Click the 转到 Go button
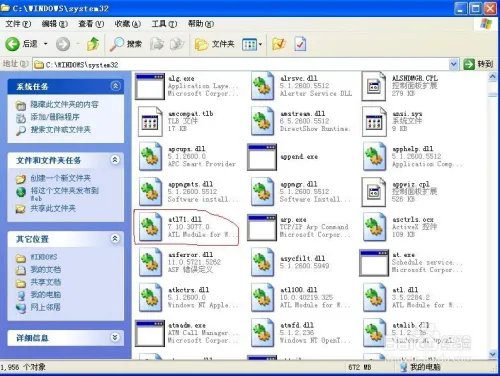 pyautogui.click(x=478, y=64)
